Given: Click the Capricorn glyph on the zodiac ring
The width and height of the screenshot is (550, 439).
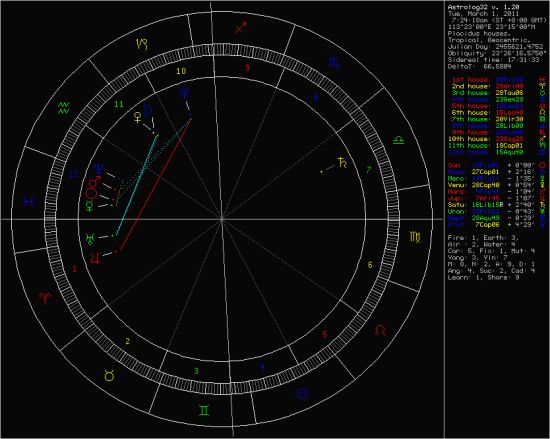Looking at the screenshot, I should pyautogui.click(x=142, y=44).
